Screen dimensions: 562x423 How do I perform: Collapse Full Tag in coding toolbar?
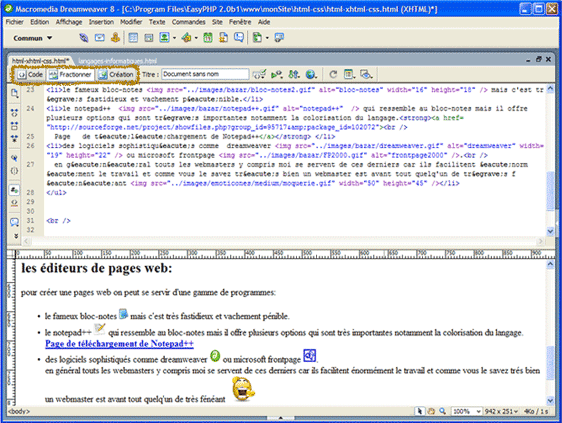14,113
